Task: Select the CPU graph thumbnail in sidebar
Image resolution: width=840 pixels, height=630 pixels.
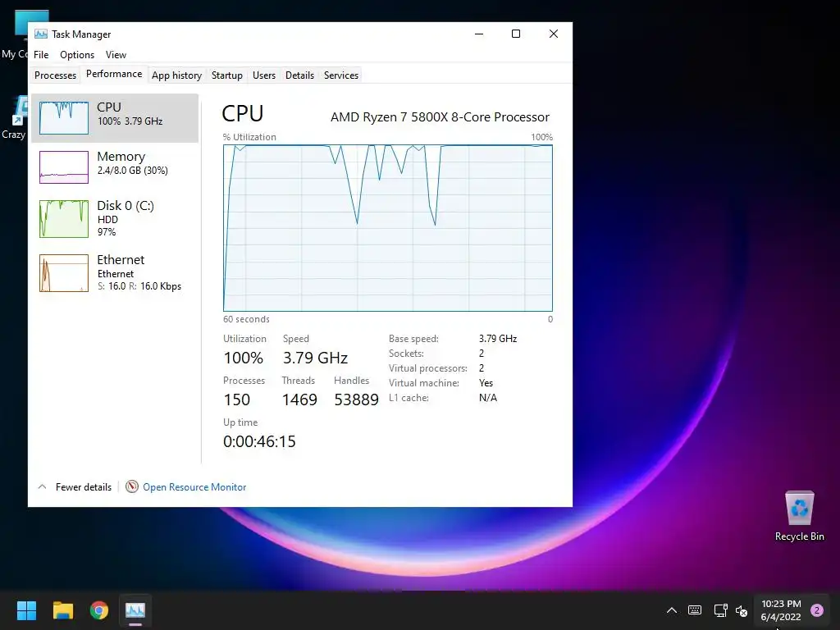Action: pyautogui.click(x=64, y=118)
